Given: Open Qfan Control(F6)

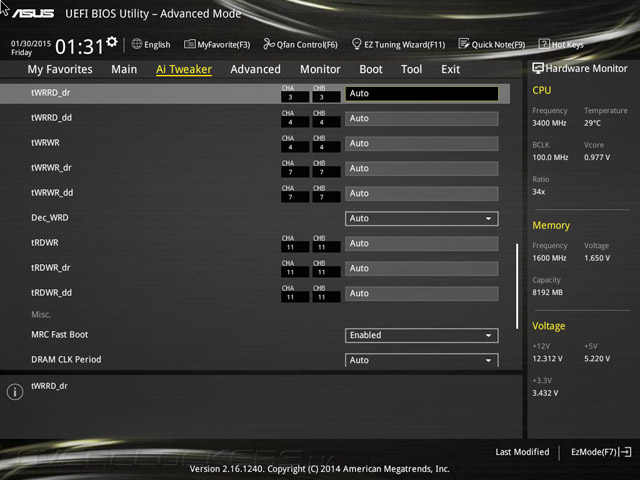Looking at the screenshot, I should 307,44.
